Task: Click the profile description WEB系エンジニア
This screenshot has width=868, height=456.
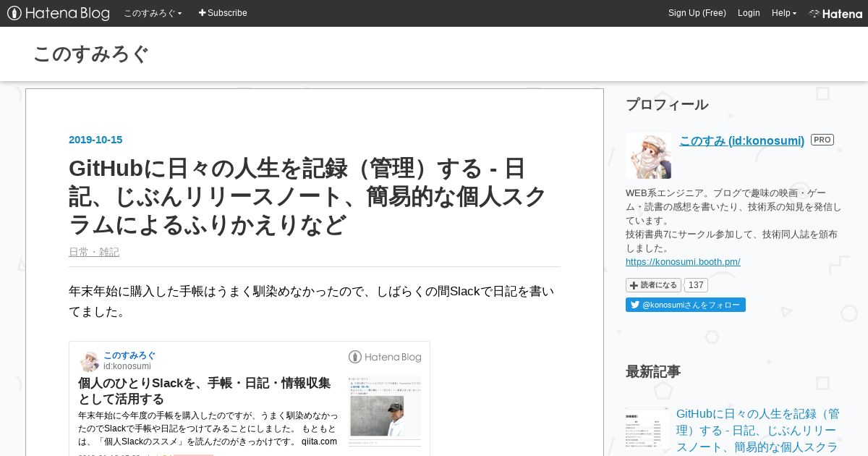Action: click(x=733, y=220)
